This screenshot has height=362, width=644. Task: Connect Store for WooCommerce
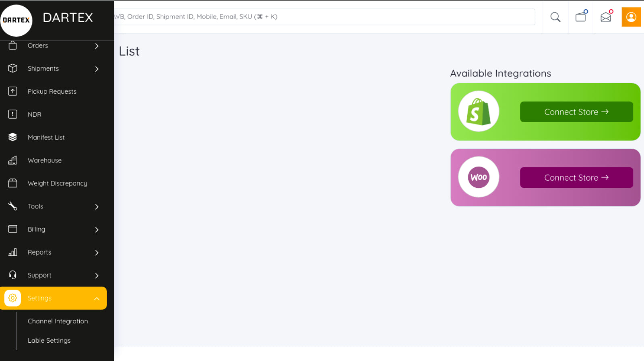tap(576, 177)
